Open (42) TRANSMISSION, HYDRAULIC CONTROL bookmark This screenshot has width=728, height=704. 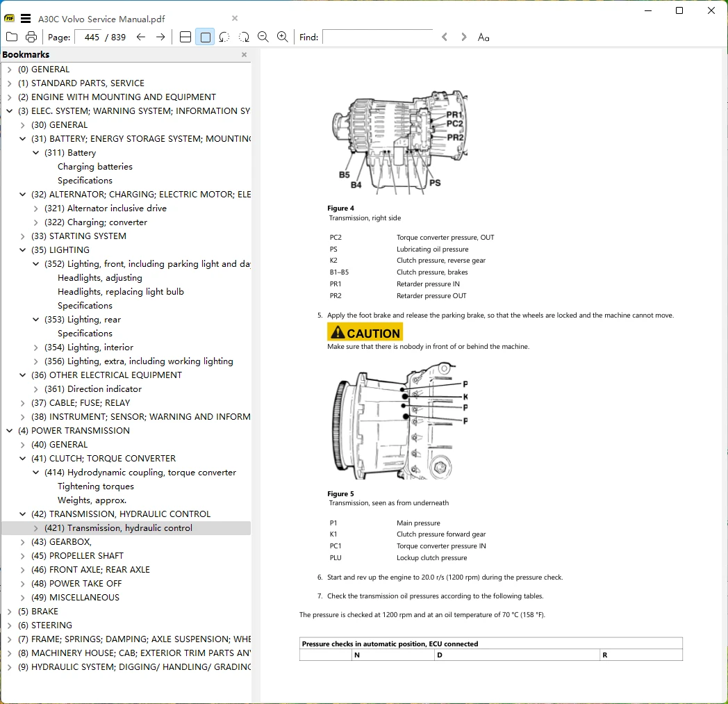(x=121, y=514)
